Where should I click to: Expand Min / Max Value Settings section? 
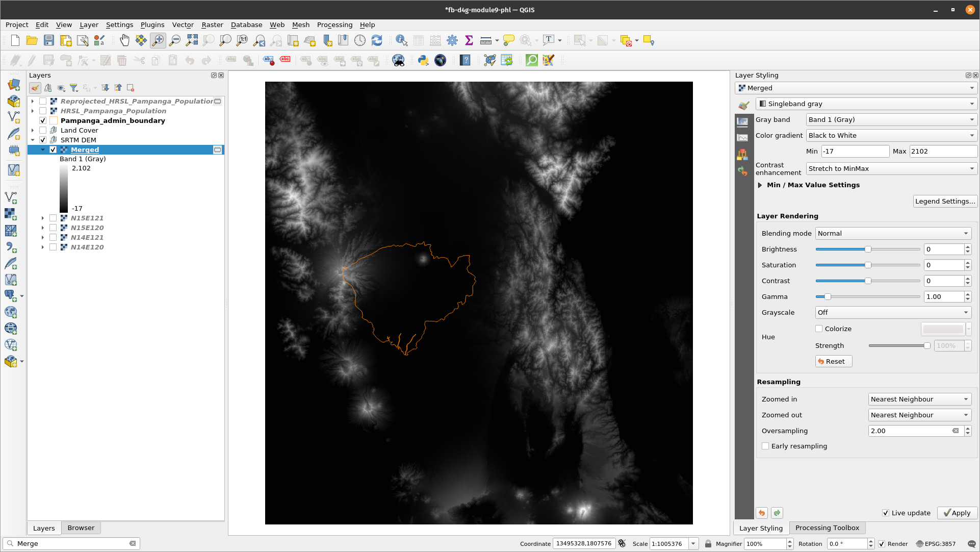coord(760,185)
